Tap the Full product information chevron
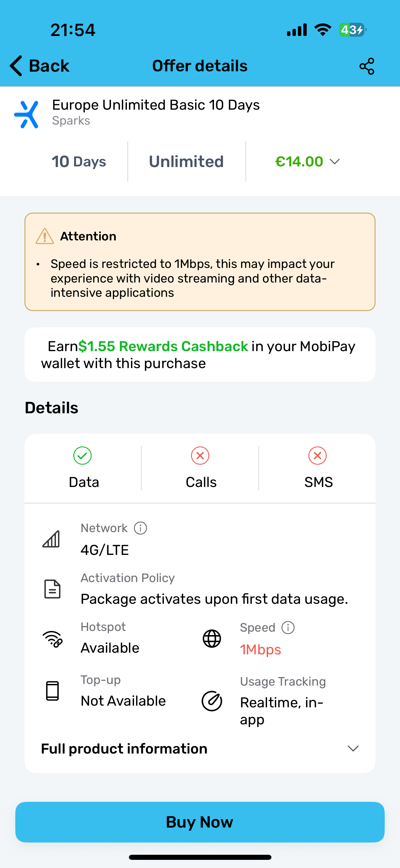The image size is (400, 868). [353, 748]
